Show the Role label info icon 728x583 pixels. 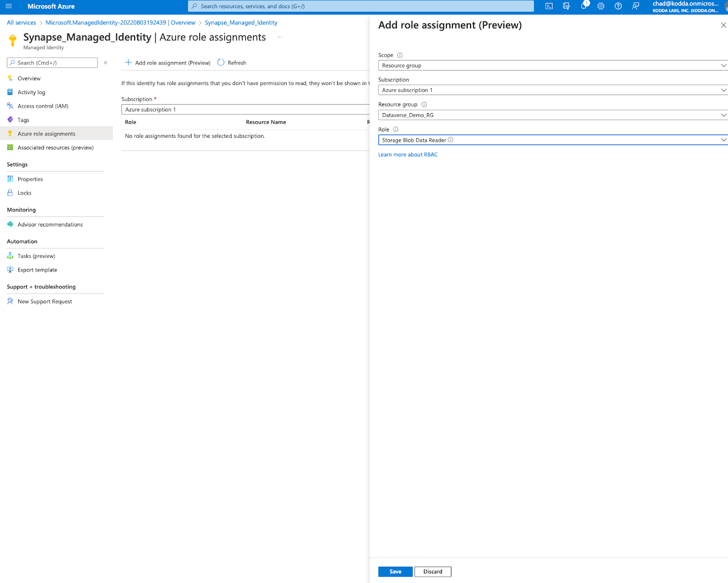click(395, 130)
